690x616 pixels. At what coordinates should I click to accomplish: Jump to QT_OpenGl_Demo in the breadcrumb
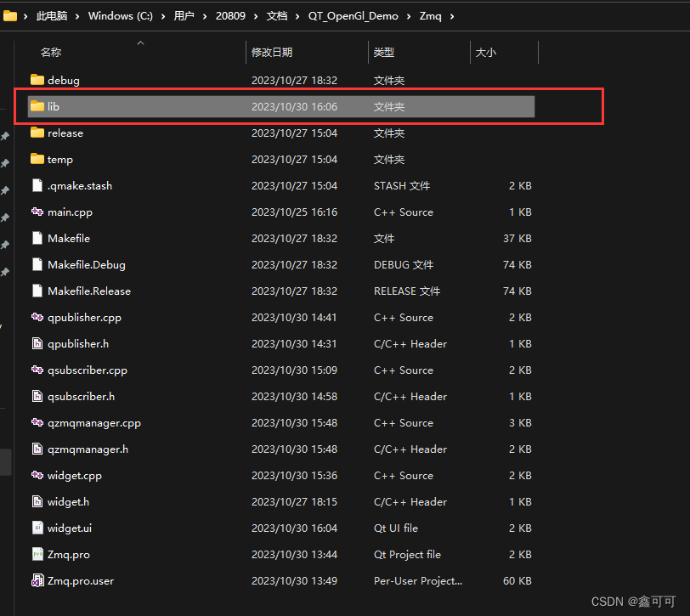coord(353,16)
